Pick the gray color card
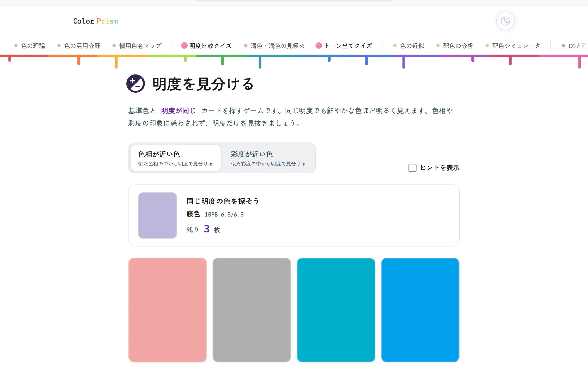Viewport: 588px width, 367px height. click(x=252, y=310)
